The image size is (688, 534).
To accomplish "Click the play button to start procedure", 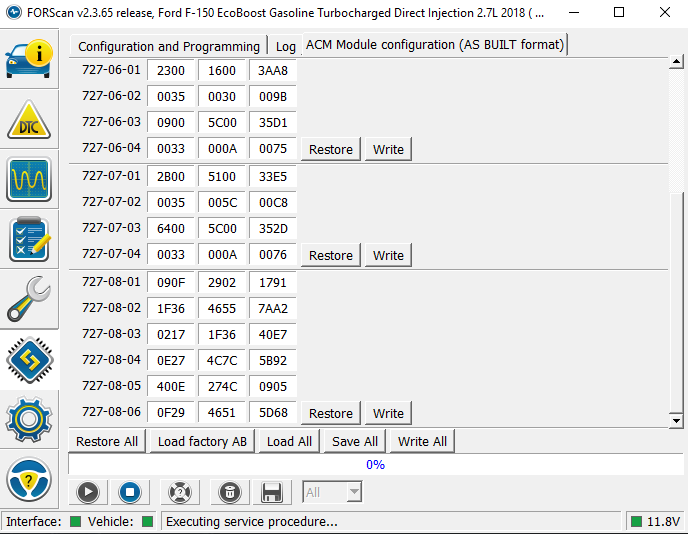I will (x=88, y=492).
